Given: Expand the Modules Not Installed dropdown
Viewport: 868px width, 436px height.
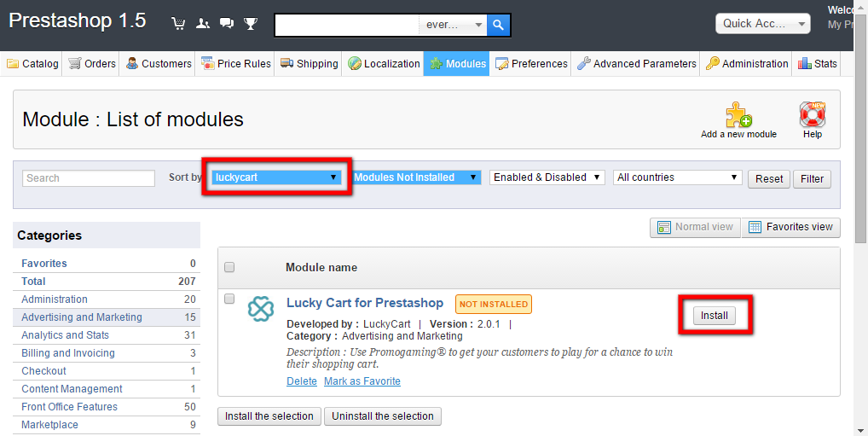Looking at the screenshot, I should point(416,177).
